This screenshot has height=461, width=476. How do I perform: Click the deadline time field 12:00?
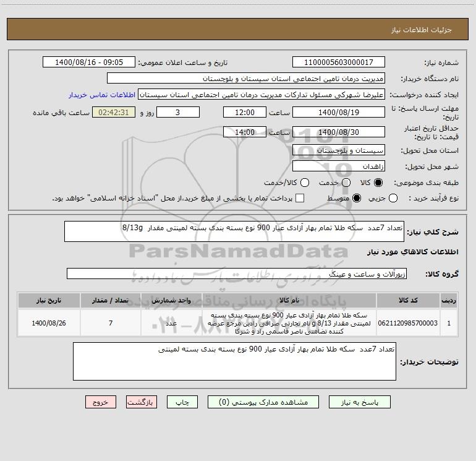(x=245, y=112)
